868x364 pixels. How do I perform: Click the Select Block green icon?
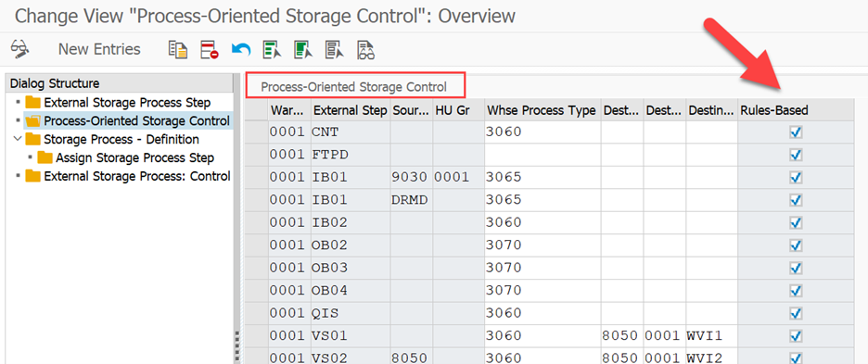click(304, 49)
